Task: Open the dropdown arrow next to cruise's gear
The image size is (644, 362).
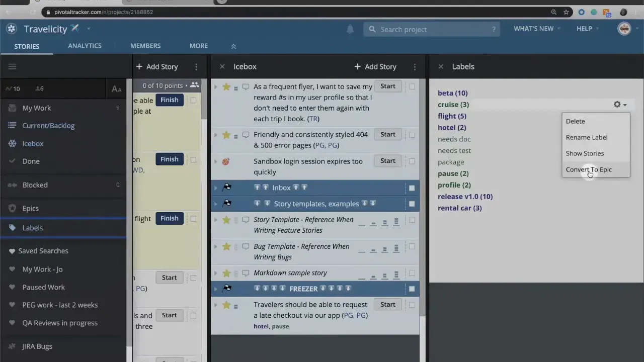Action: 625,104
